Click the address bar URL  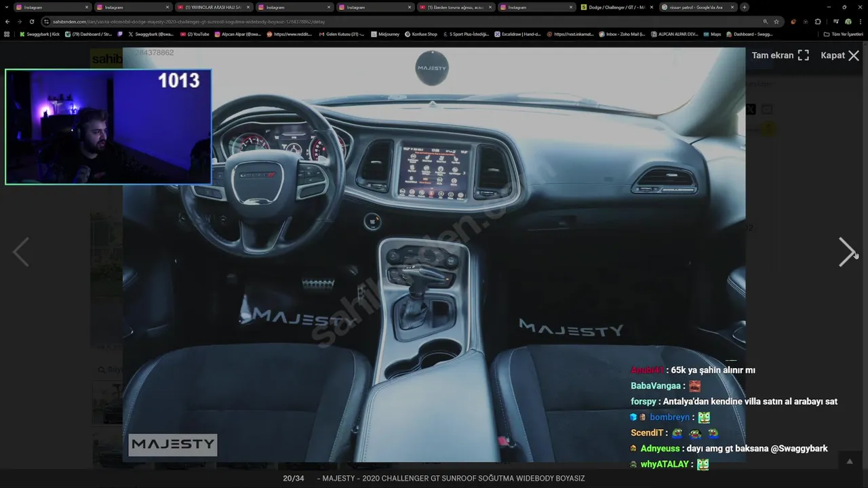[189, 22]
